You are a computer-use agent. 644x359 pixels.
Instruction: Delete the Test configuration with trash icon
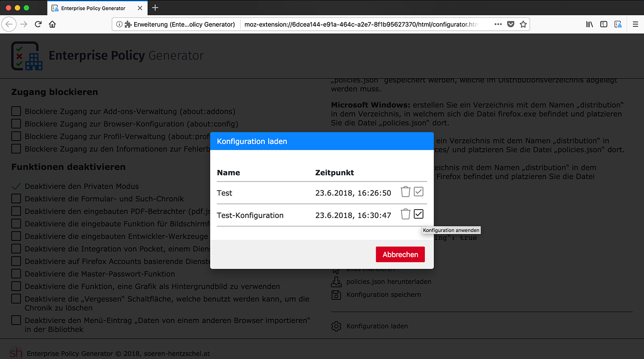click(405, 192)
